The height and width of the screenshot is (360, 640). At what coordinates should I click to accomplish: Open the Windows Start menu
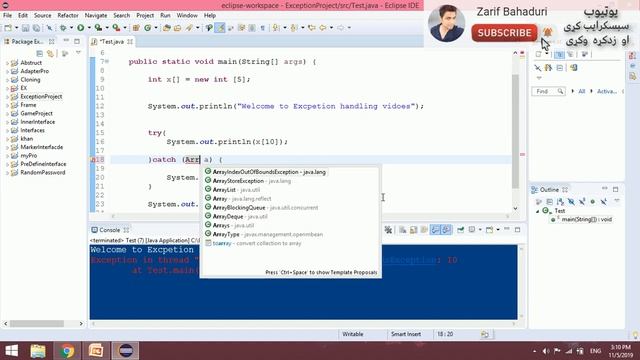[x=12, y=351]
